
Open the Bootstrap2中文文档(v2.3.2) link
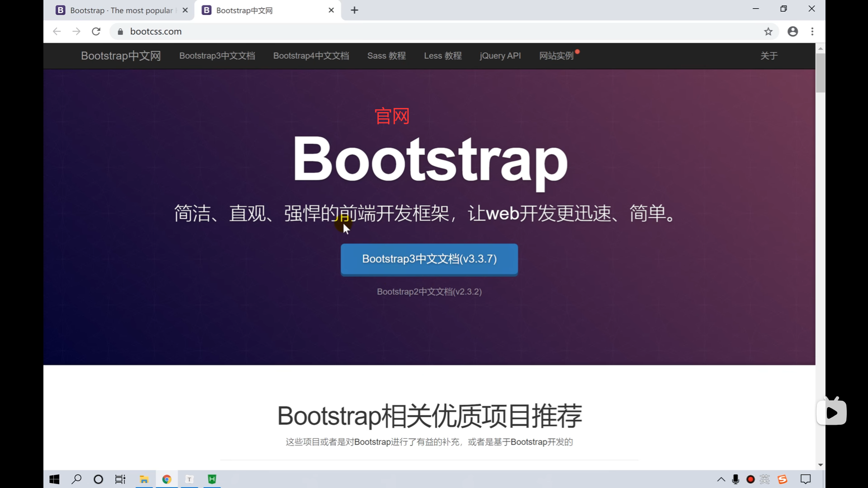pyautogui.click(x=429, y=292)
